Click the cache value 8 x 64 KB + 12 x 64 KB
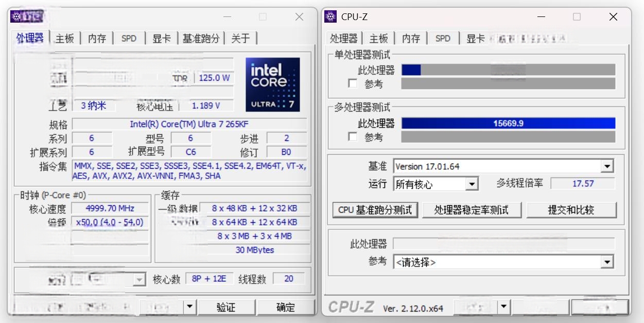644x323 pixels. click(254, 222)
